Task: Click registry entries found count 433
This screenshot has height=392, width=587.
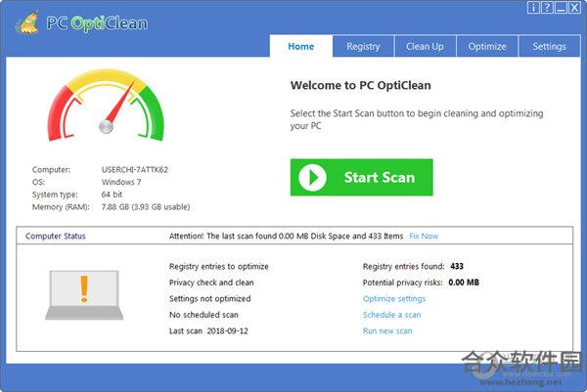Action: pos(457,266)
